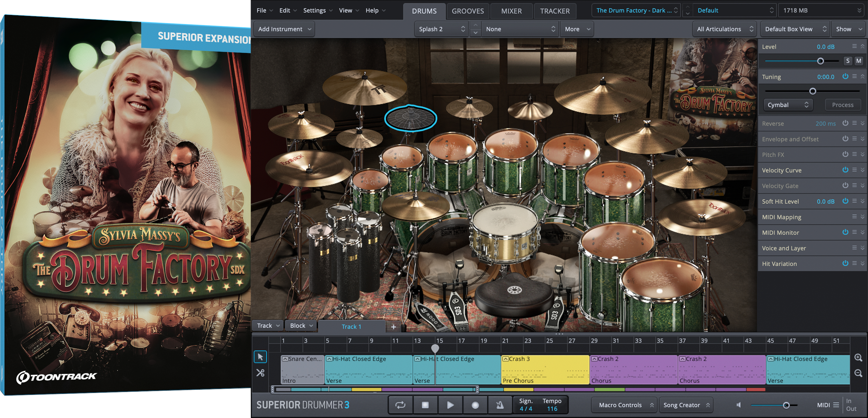The image size is (868, 418).
Task: Click the Stop transport icon
Action: (x=425, y=405)
